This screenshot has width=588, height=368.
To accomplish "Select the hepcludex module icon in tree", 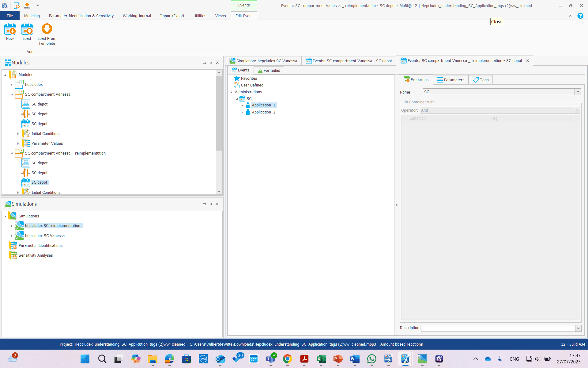I will pyautogui.click(x=19, y=84).
